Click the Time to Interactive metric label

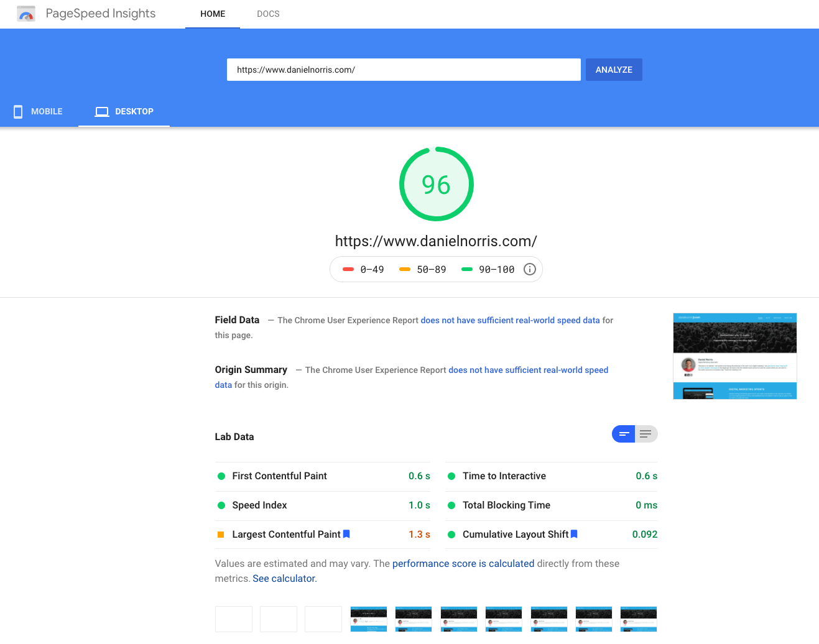tap(504, 476)
